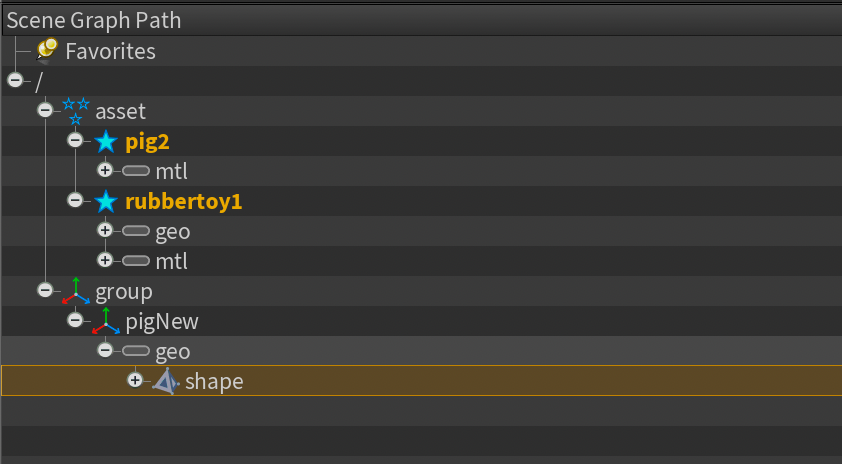842x464 pixels.
Task: Click the Favorites pin icon
Action: 47,51
